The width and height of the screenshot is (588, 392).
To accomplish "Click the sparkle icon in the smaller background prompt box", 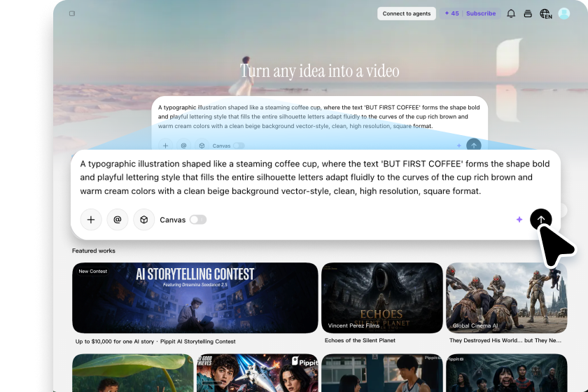I will point(459,146).
